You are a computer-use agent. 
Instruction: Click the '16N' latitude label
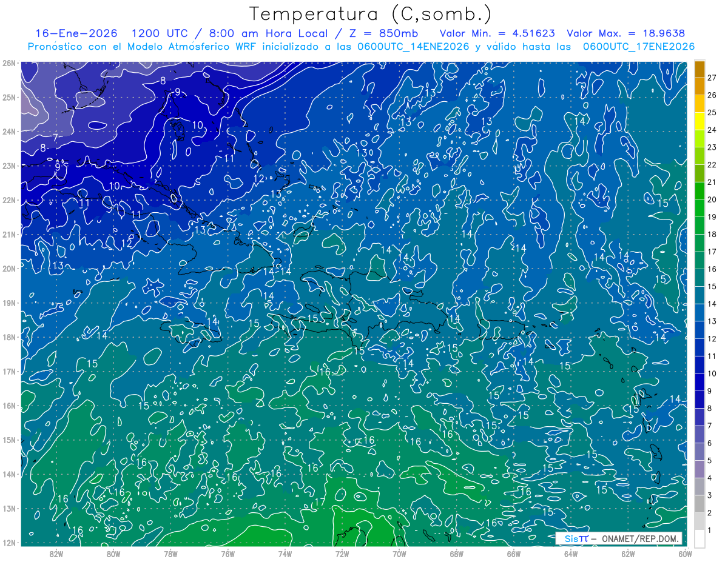8,406
